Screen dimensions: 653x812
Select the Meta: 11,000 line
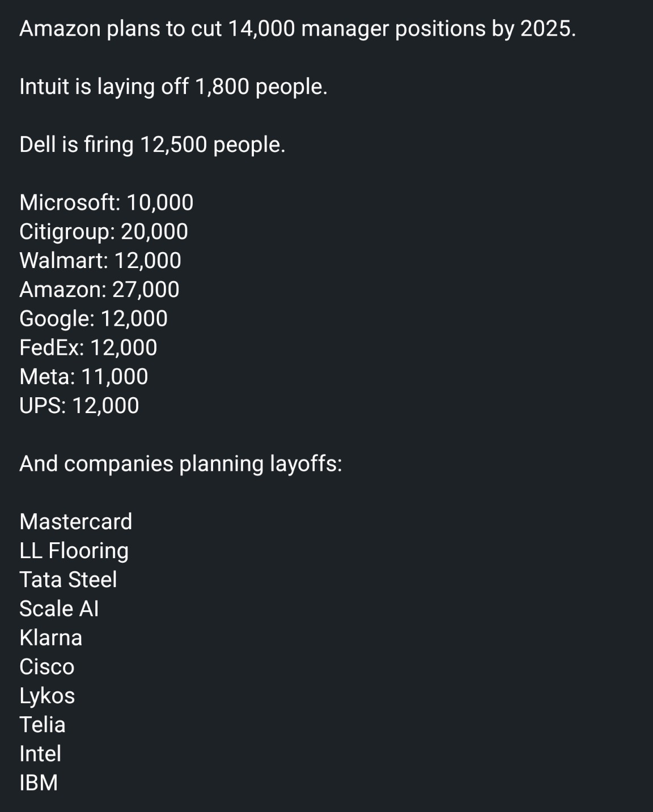pos(84,377)
